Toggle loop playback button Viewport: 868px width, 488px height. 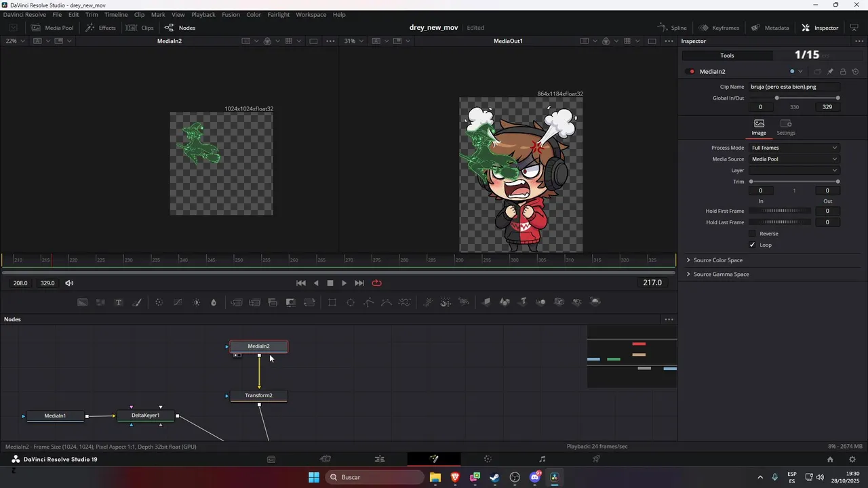[377, 283]
